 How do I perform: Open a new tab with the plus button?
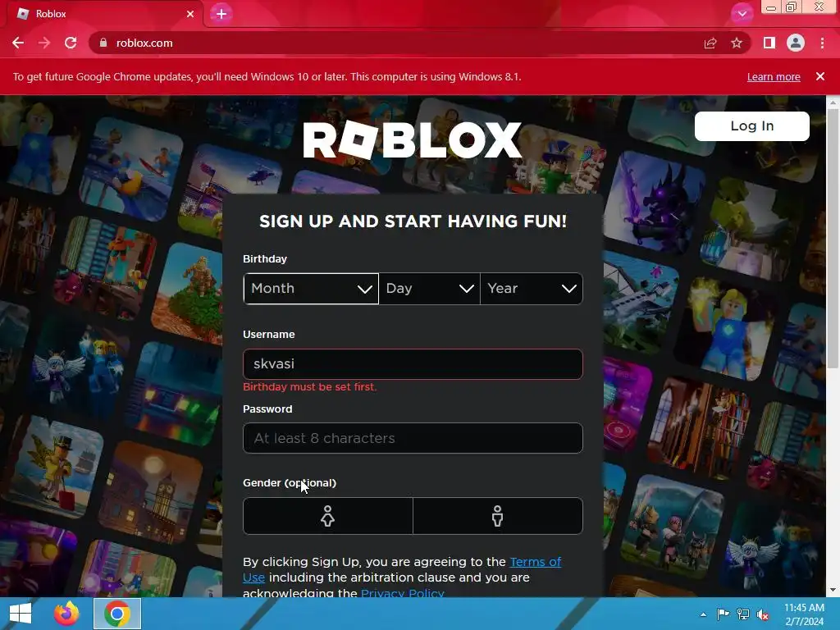221,14
